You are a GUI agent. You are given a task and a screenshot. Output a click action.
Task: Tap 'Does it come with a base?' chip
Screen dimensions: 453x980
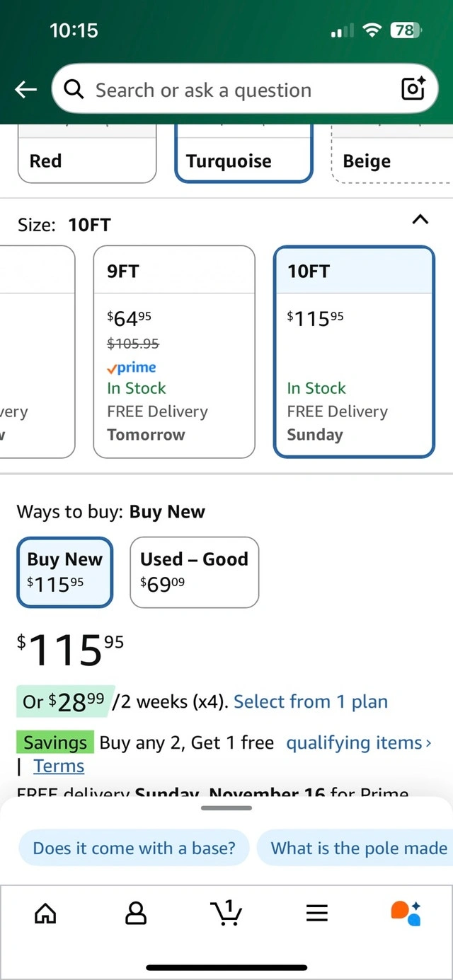(134, 848)
